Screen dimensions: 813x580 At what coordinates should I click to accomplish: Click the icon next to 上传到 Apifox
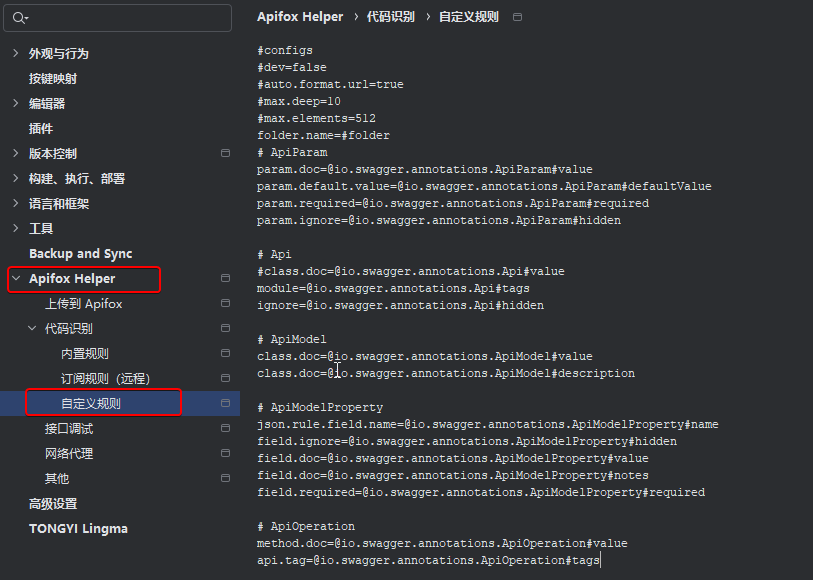[225, 303]
